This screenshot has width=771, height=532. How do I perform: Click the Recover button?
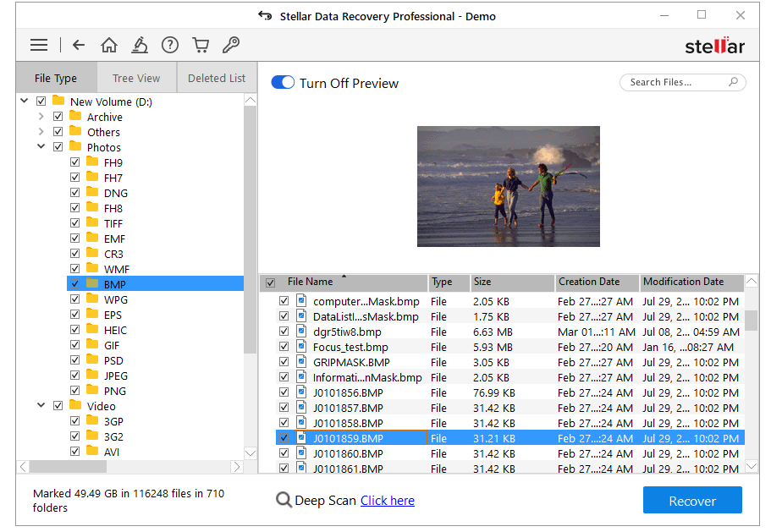coord(692,500)
